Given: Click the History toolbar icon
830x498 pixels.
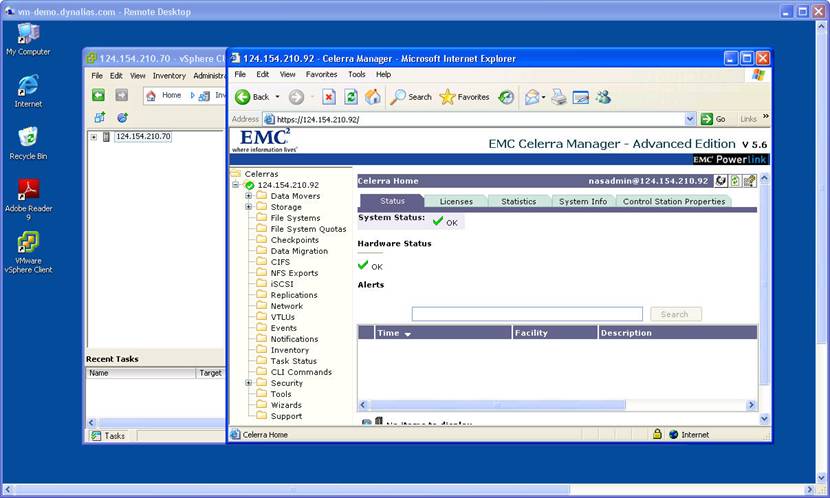Looking at the screenshot, I should pos(506,97).
